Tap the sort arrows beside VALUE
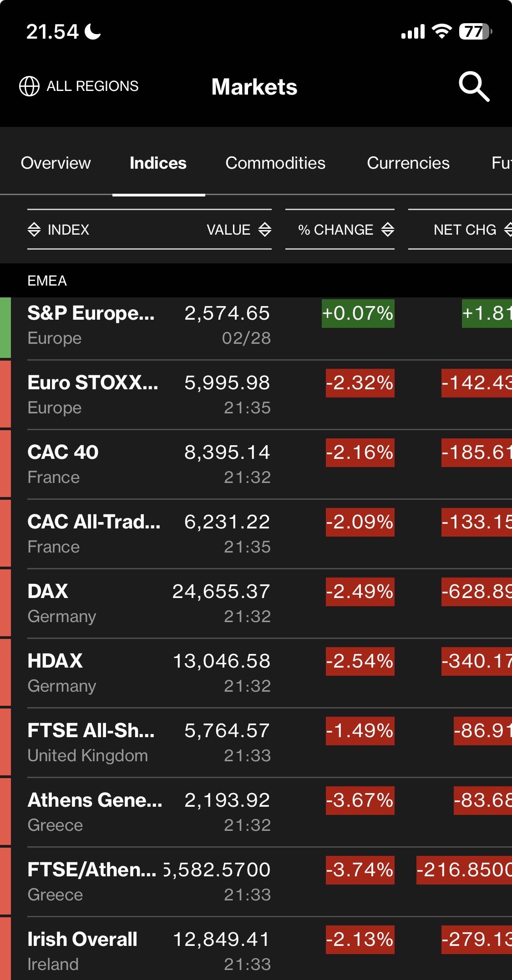The height and width of the screenshot is (980, 512). (265, 230)
